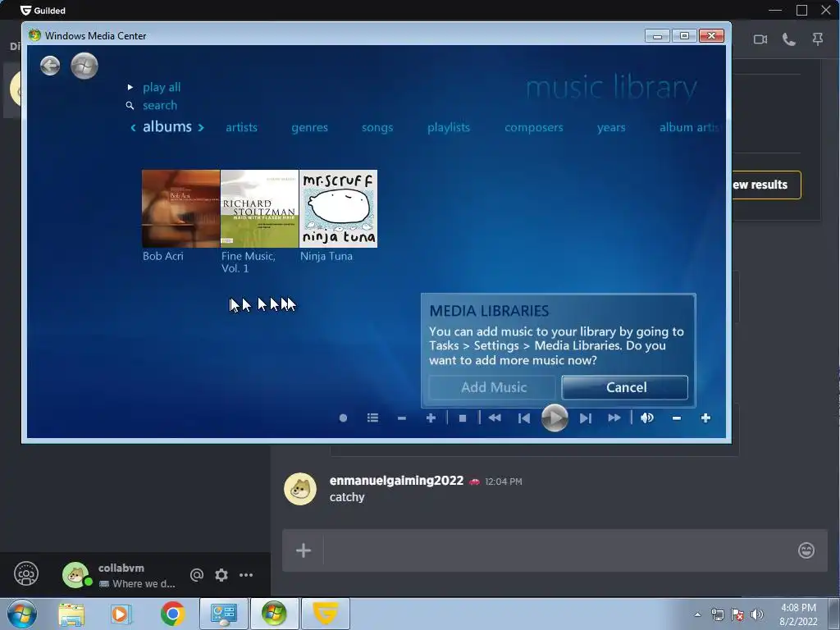The image size is (840, 630).
Task: Start video call in Guilded
Action: [x=760, y=39]
